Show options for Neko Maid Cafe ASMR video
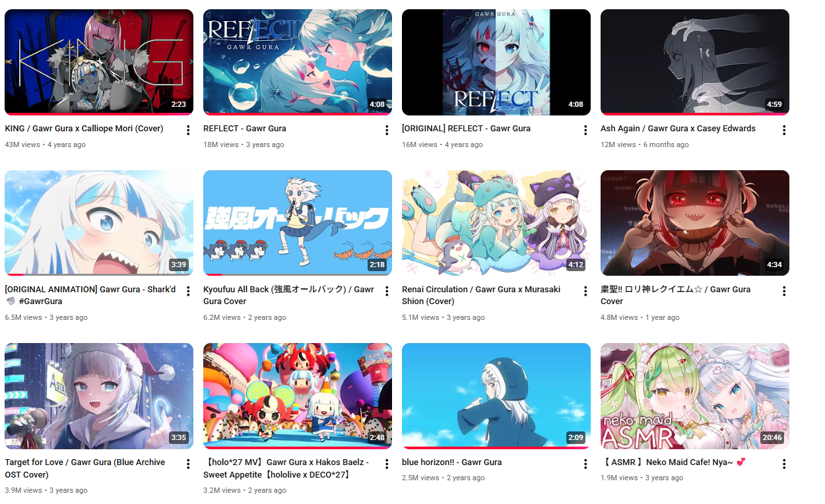 click(784, 464)
